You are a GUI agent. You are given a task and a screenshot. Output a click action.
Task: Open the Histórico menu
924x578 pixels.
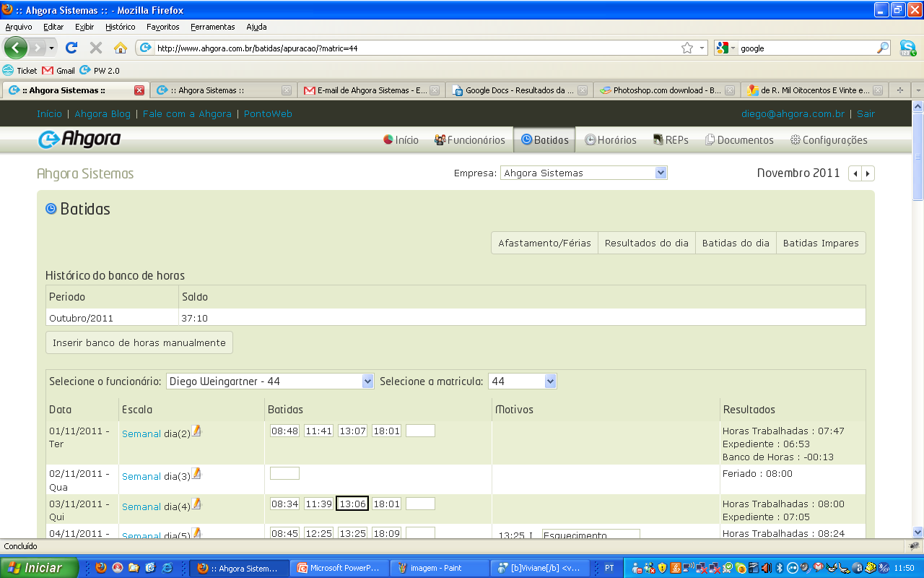[x=120, y=27]
